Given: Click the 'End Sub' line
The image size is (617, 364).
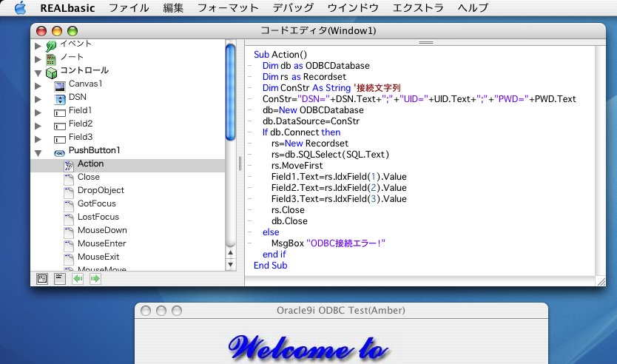Looking at the screenshot, I should [270, 266].
